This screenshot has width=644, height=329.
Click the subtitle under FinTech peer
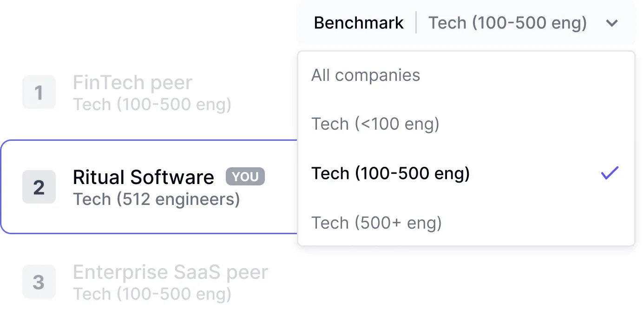pos(152,105)
